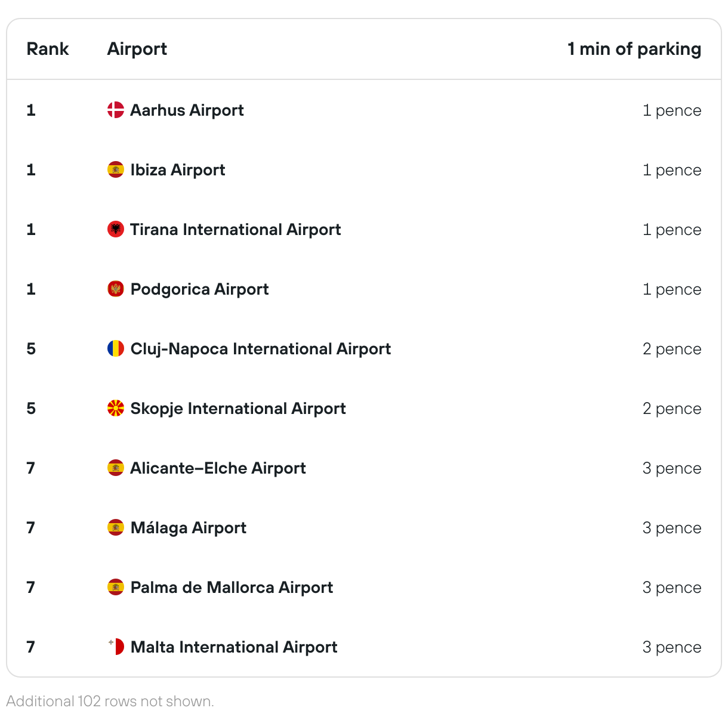Click the Spain flag beside Ibiza Airport
Screen dimensions: 728x717
pyautogui.click(x=115, y=169)
